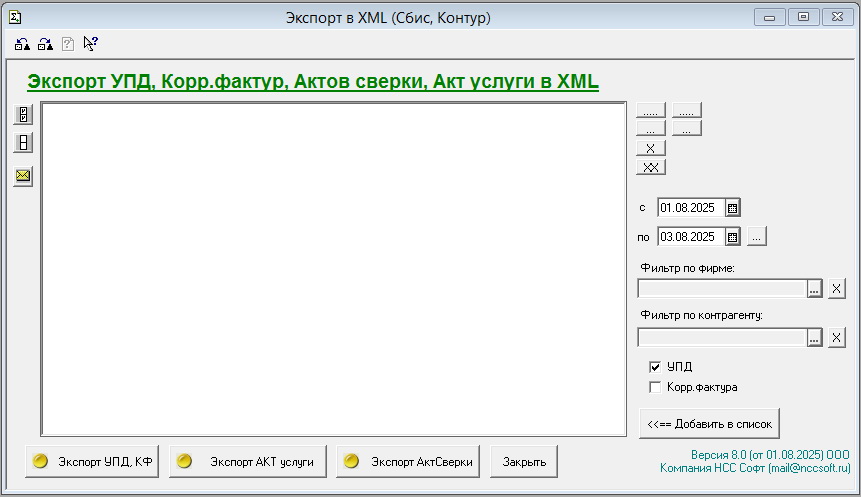The image size is (861, 497).
Task: Click the '<<== Добавить в список' button
Action: click(709, 424)
